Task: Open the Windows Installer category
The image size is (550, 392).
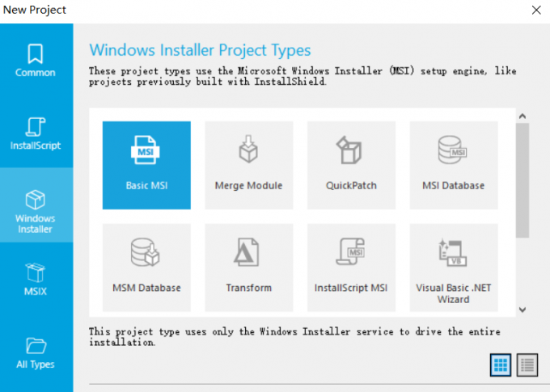Action: [x=36, y=205]
